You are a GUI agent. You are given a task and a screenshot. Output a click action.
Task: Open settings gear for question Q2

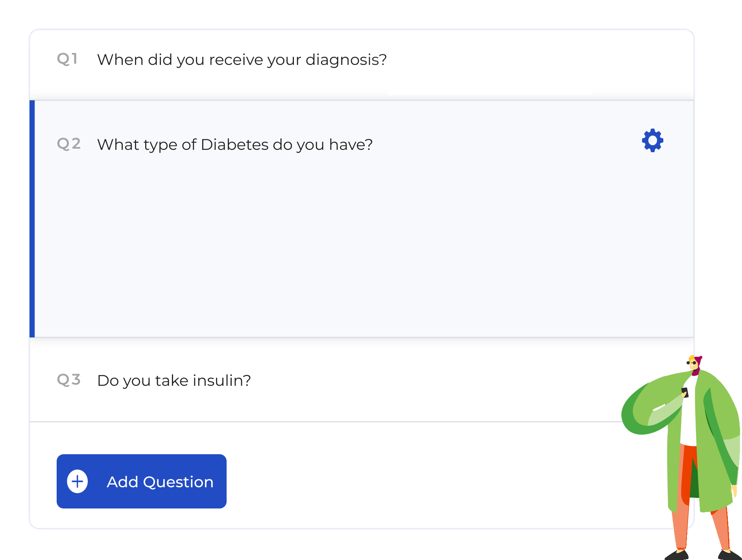click(x=652, y=140)
